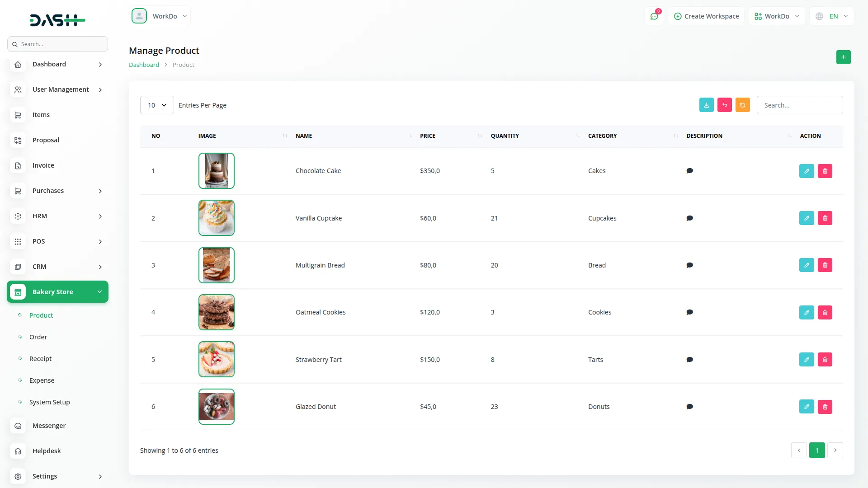
Task: Click the Strawberry Tart thumbnail
Action: (216, 360)
